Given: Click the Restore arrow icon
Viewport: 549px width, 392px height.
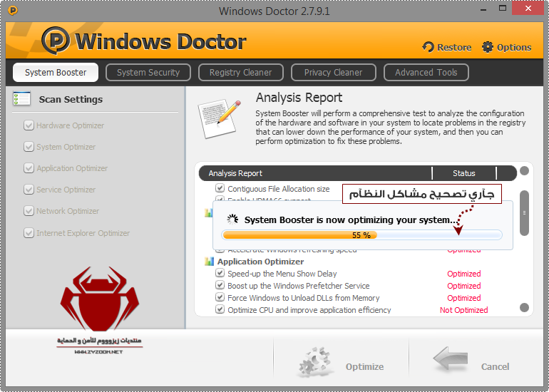Looking at the screenshot, I should [x=428, y=47].
